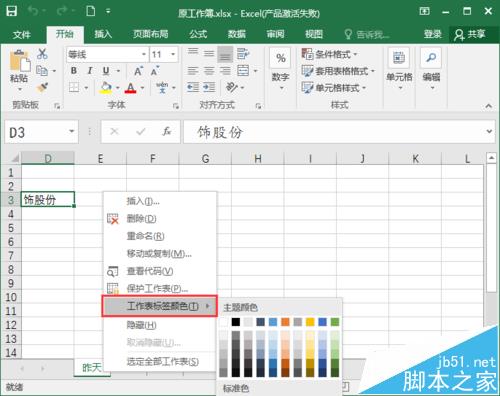This screenshot has height=396, width=500.
Task: Open conditional formatting 条件格式
Action: point(329,54)
